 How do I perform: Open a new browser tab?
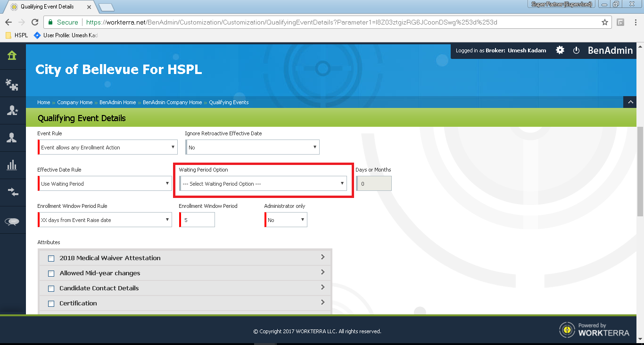107,7
